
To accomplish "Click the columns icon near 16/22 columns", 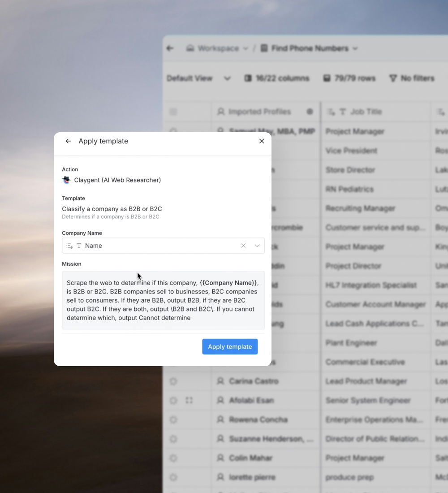I will [248, 78].
